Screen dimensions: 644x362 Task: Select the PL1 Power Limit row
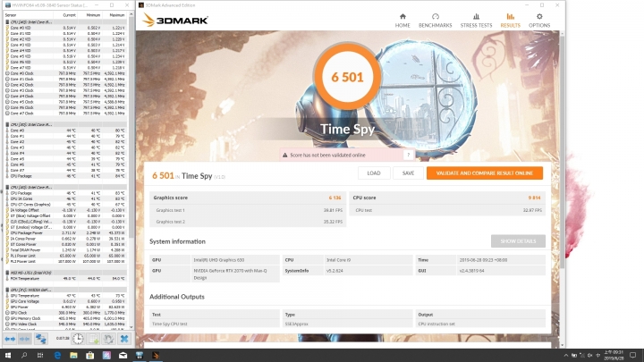point(65,256)
